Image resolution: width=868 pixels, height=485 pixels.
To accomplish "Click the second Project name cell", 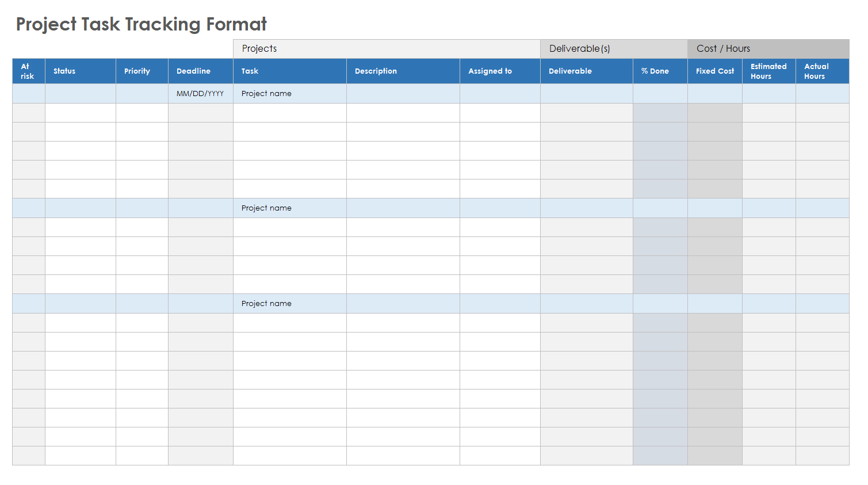I will click(289, 208).
